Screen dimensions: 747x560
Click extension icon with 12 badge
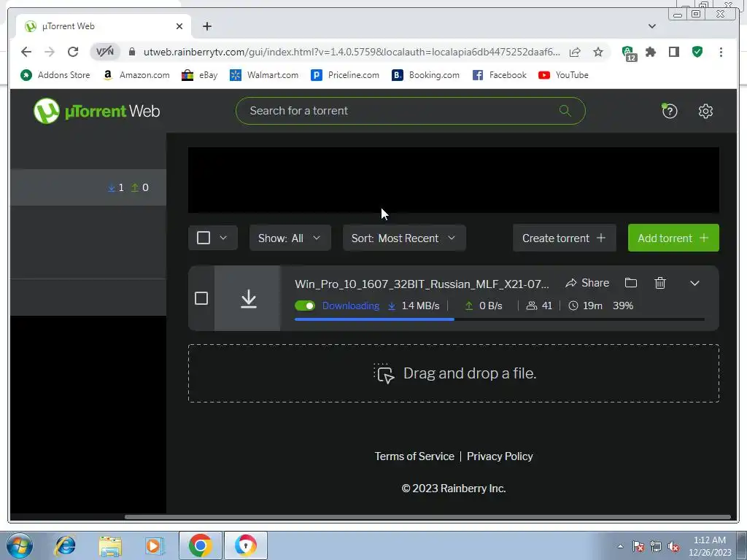pos(628,52)
